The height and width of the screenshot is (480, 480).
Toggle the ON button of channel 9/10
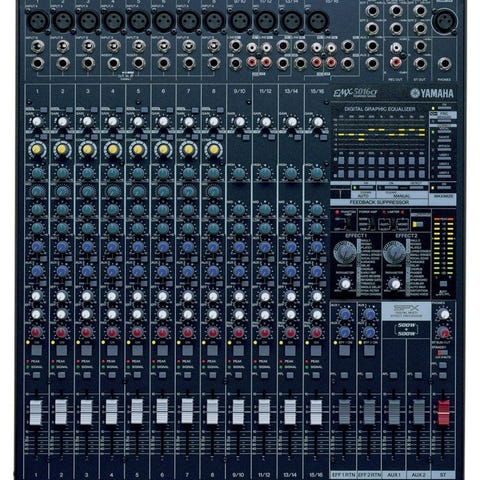click(238, 350)
